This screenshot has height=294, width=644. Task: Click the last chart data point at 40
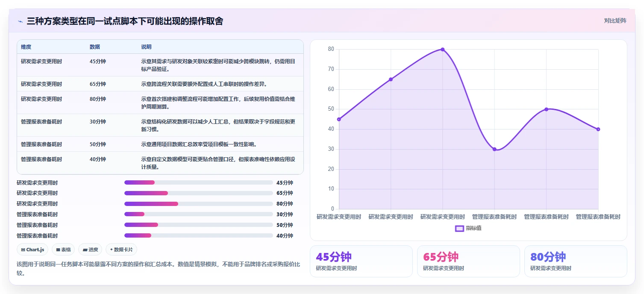point(598,129)
